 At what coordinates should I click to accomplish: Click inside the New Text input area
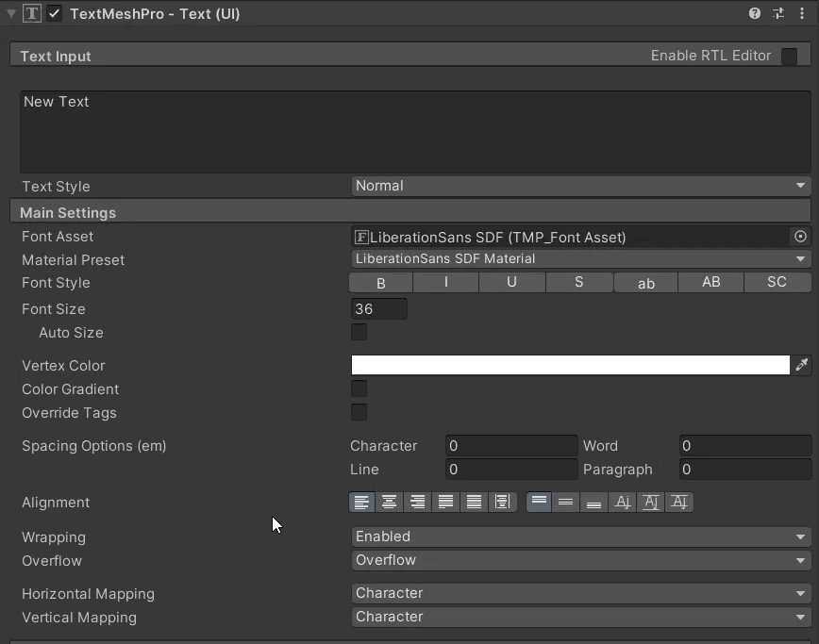click(415, 131)
